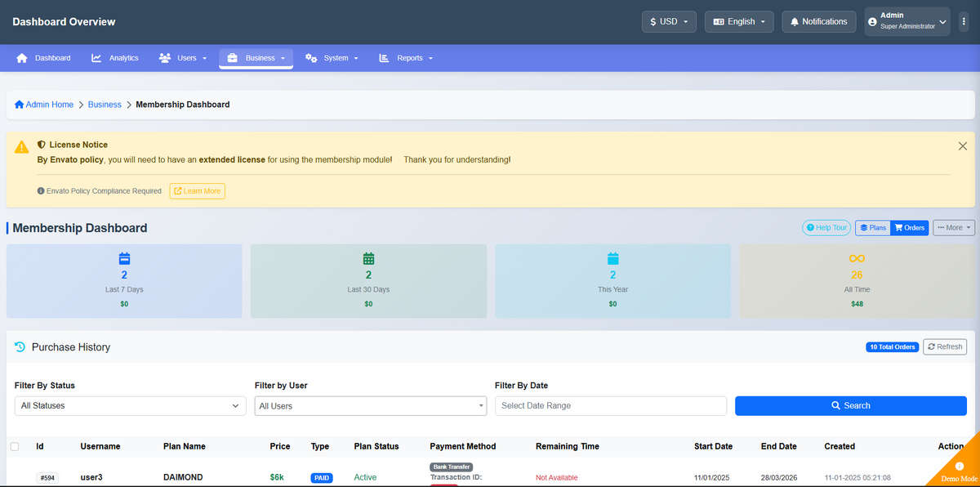980x487 pixels.
Task: Open the Analytics menu item
Action: coord(115,58)
